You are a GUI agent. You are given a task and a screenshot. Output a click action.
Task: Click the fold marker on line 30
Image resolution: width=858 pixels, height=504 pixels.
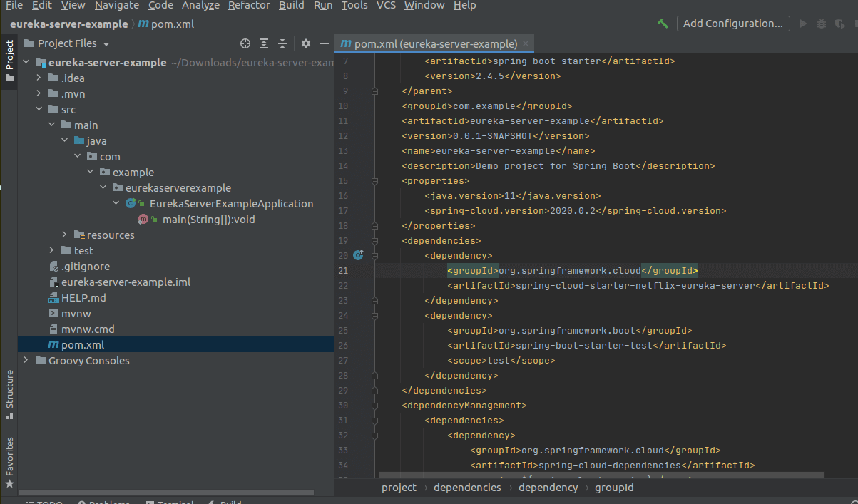(374, 405)
